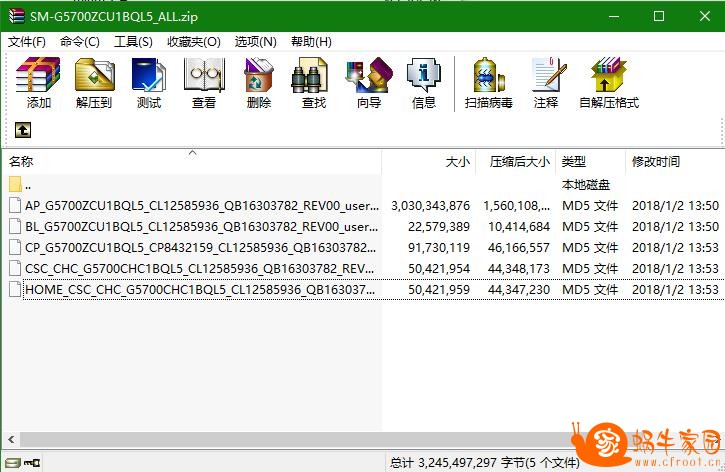Select file name BL_G5700ZCU1BQL5_CL12585936
Viewport: 725px width, 472px height.
[202, 227]
